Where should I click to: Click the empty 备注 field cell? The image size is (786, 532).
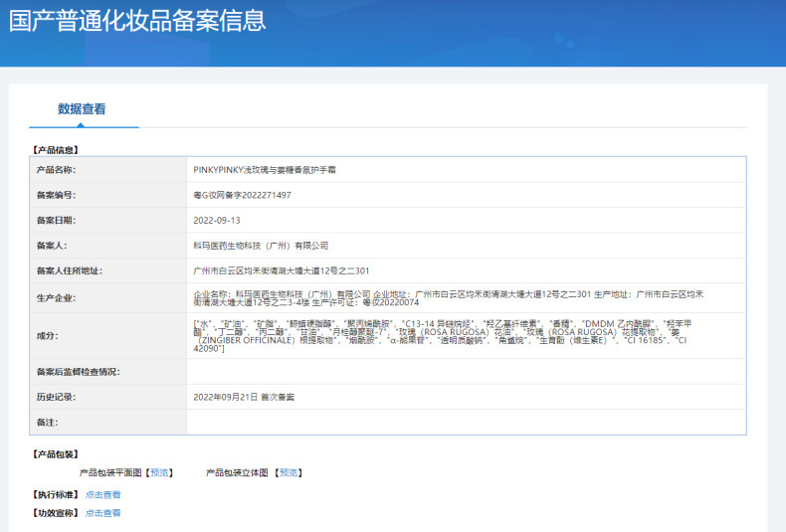coord(466,422)
